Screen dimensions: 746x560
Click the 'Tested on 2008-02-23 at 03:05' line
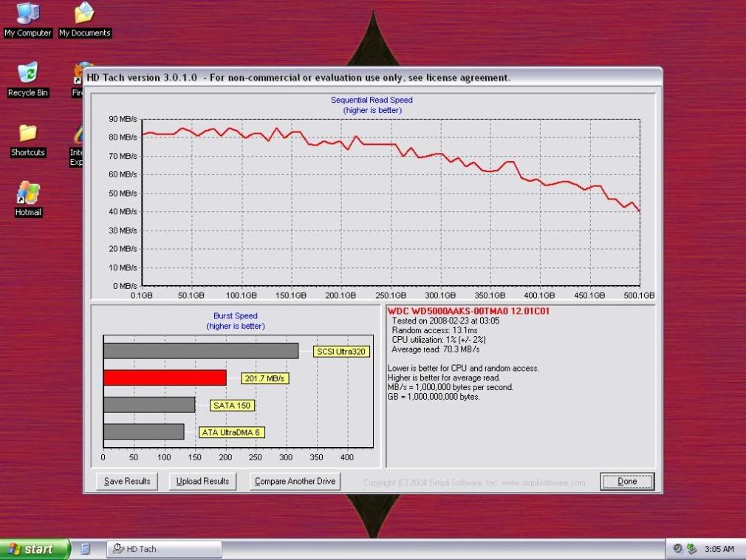pos(446,321)
